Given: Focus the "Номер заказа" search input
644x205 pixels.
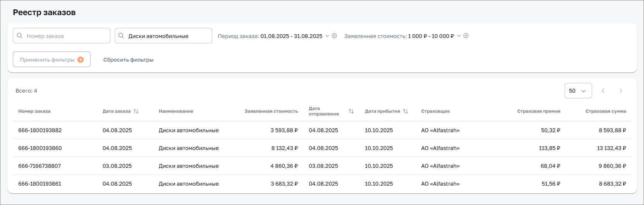Looking at the screenshot, I should pyautogui.click(x=62, y=36).
